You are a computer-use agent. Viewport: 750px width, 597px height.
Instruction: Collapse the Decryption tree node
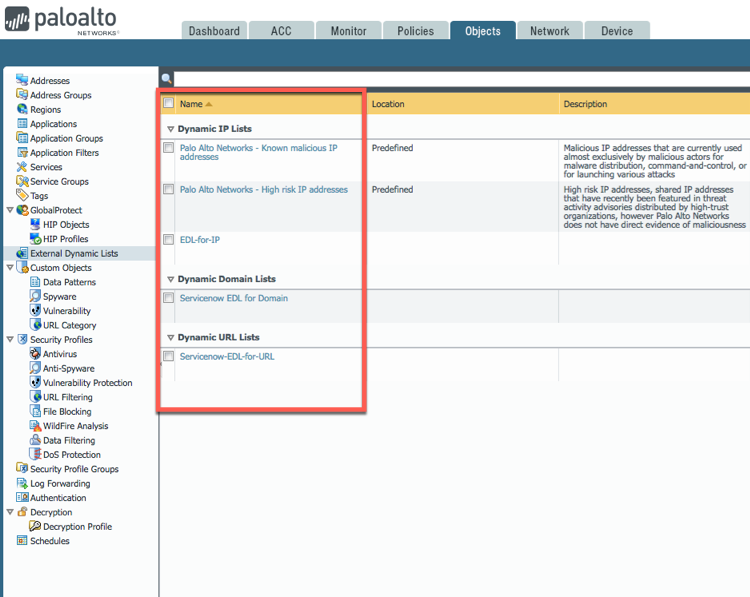(x=10, y=512)
